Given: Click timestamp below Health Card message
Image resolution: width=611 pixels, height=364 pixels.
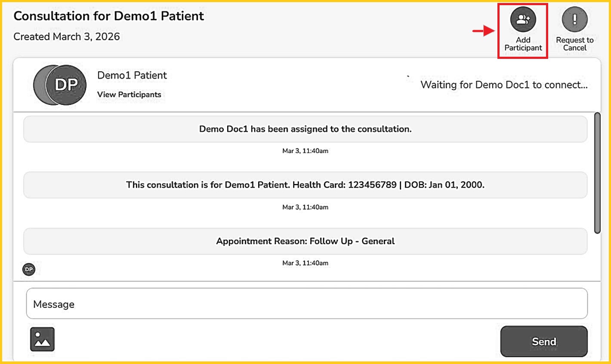Looking at the screenshot, I should click(305, 207).
